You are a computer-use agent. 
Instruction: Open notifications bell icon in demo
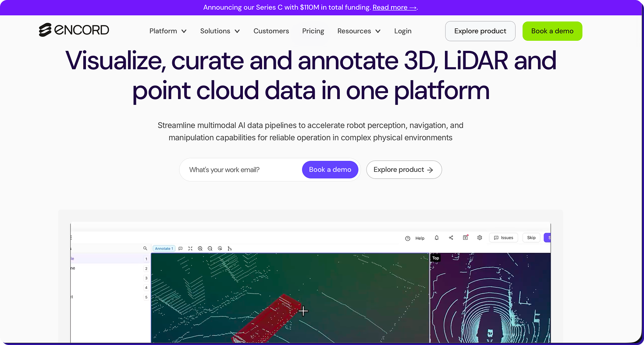pos(437,238)
